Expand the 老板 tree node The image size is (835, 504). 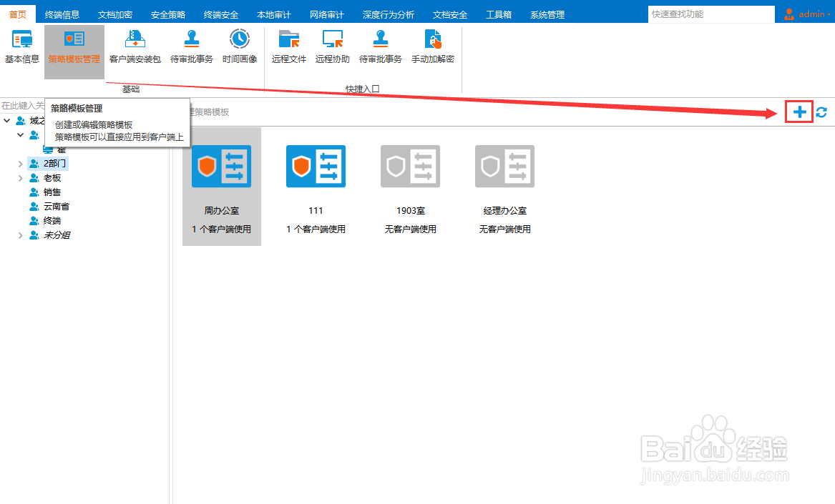(20, 178)
